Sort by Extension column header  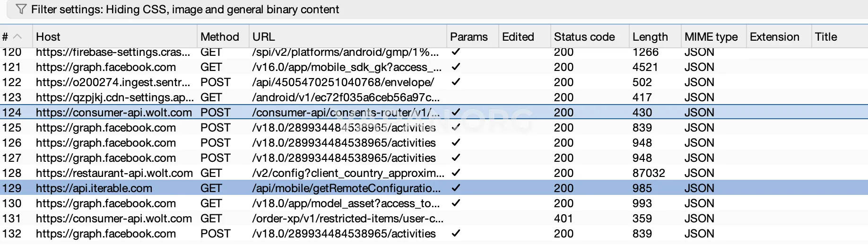(x=779, y=37)
